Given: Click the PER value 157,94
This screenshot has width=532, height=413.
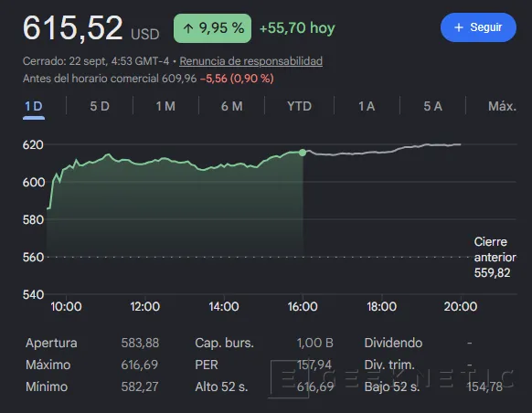Looking at the screenshot, I should [314, 365].
